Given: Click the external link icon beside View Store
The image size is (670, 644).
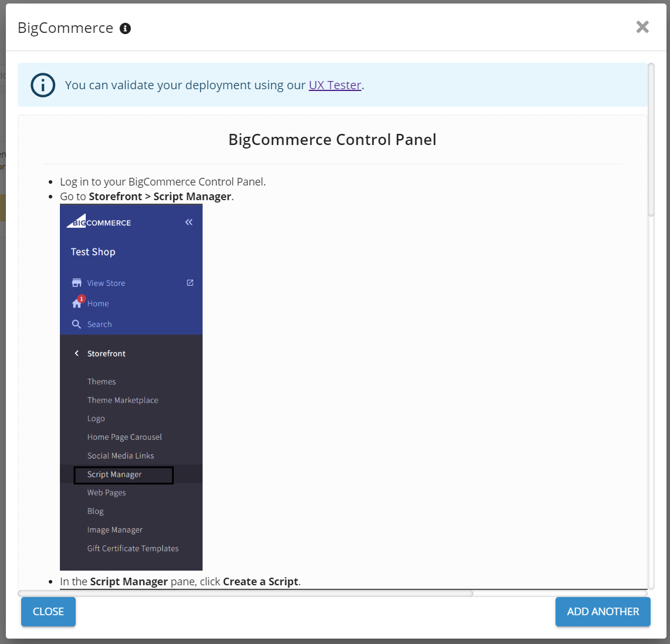Looking at the screenshot, I should (190, 282).
